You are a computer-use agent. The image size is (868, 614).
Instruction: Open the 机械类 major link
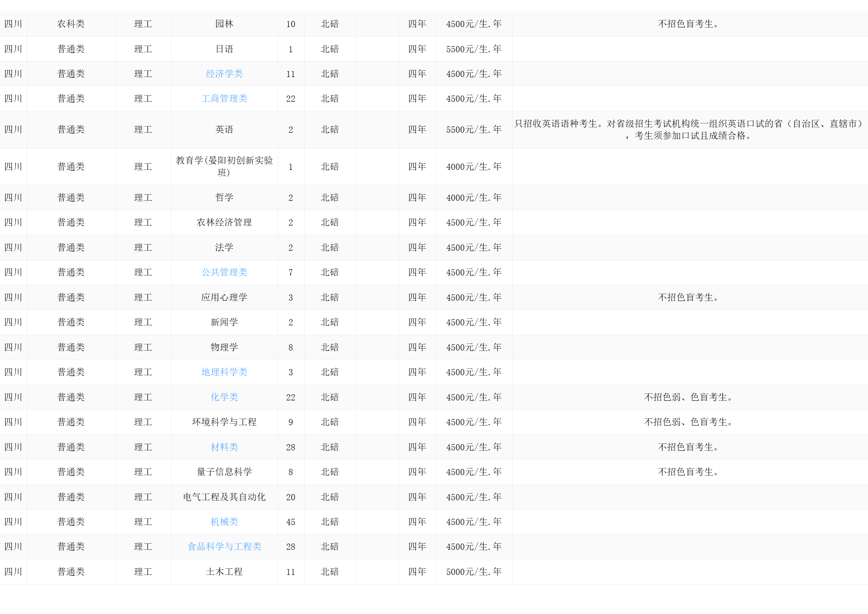pos(224,522)
